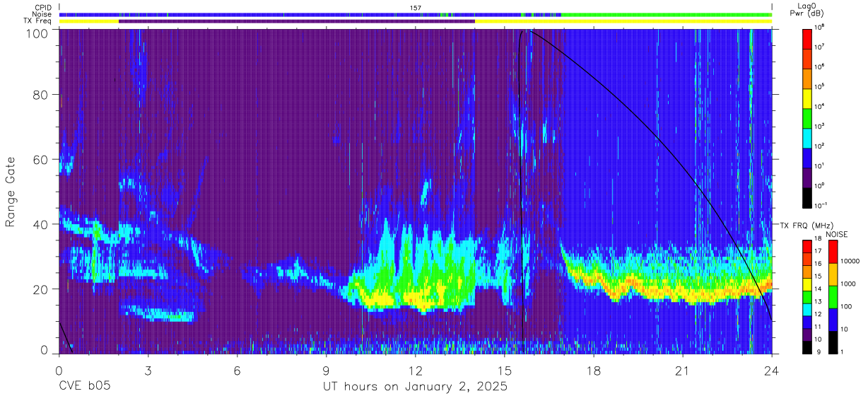Click x-axis hour label 18

pyautogui.click(x=593, y=371)
